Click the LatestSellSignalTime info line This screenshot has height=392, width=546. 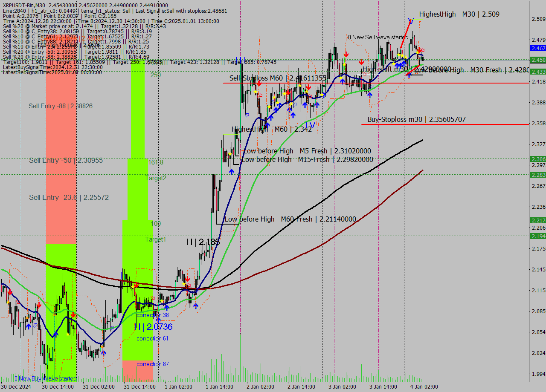pyautogui.click(x=52, y=72)
